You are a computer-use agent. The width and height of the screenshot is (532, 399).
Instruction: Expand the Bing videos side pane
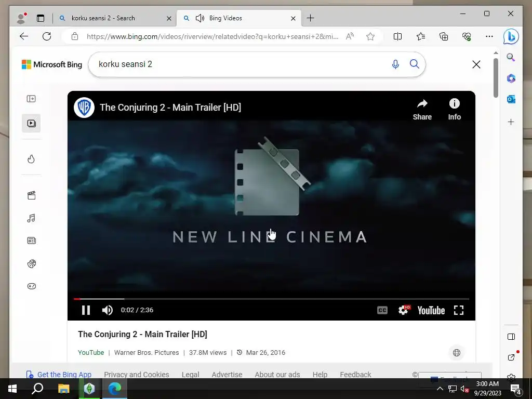[31, 99]
